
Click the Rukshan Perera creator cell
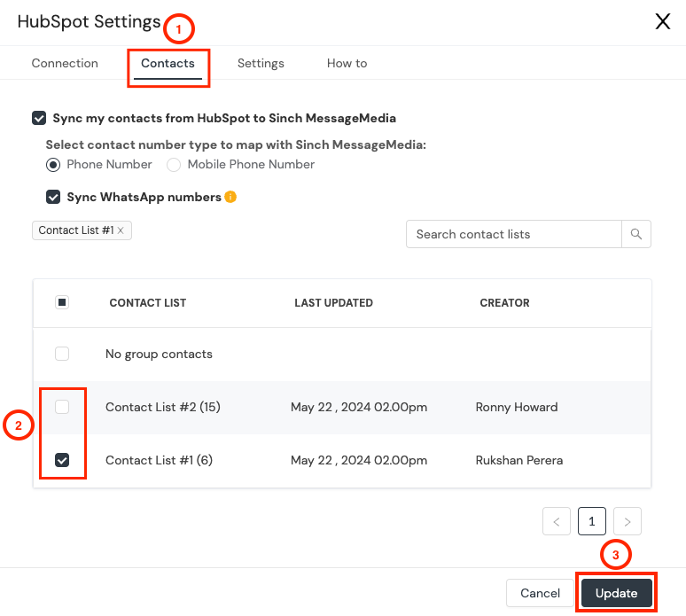(519, 460)
